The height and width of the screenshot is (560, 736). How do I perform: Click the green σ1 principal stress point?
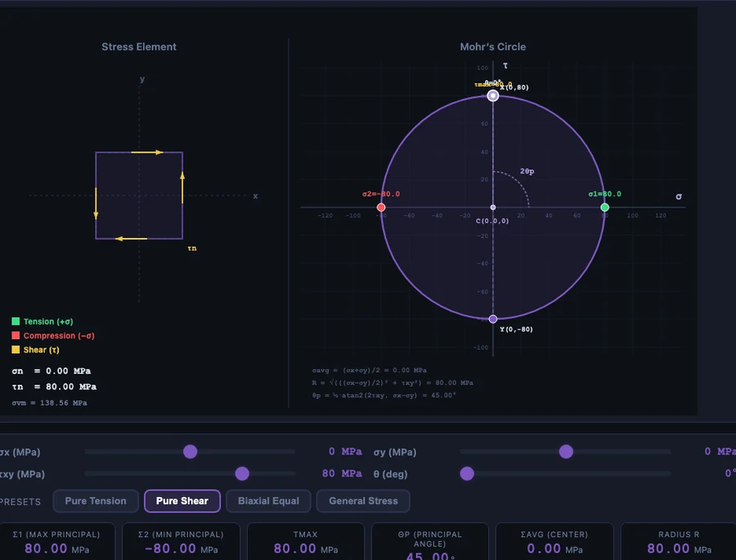pos(605,207)
